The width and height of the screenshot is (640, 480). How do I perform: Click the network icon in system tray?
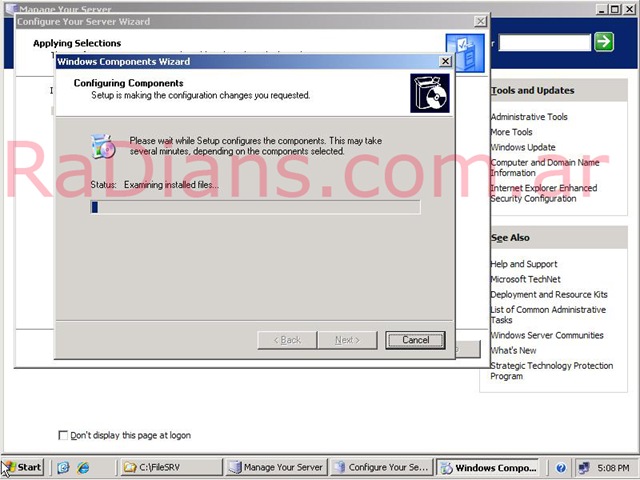[583, 467]
